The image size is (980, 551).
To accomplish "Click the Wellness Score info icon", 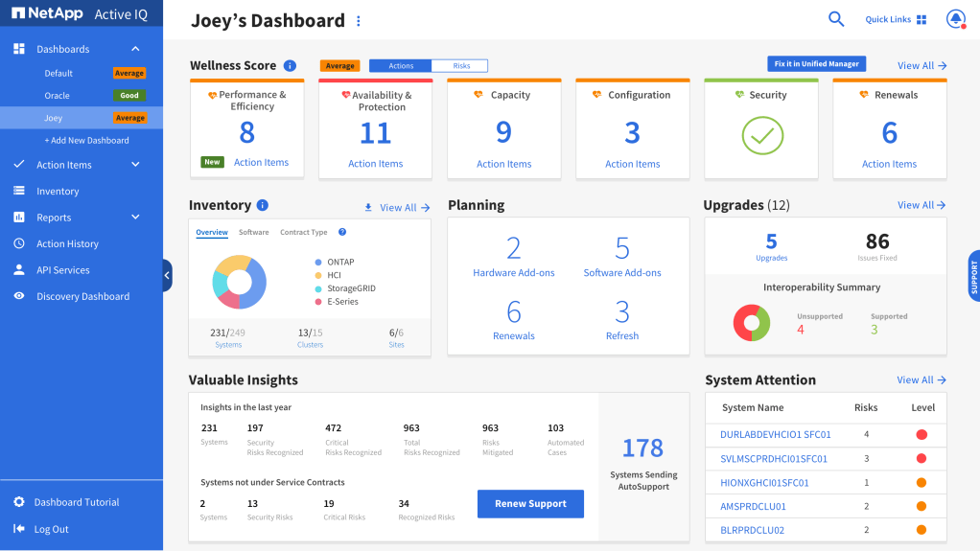I will pos(290,66).
